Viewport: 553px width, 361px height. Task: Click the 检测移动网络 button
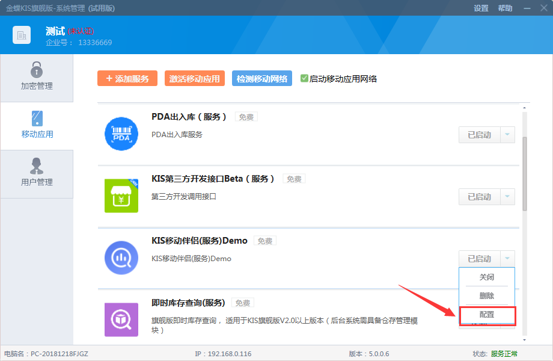262,78
